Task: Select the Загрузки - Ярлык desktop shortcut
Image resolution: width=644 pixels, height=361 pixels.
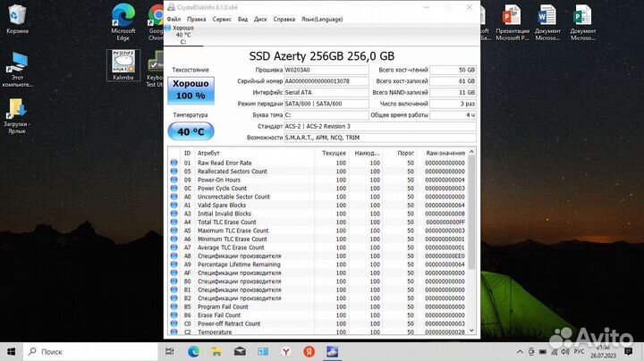Action: [x=17, y=115]
